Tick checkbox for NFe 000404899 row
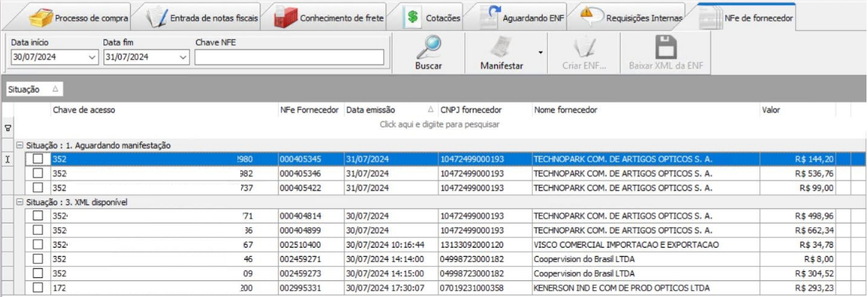The image size is (868, 297). [38, 230]
